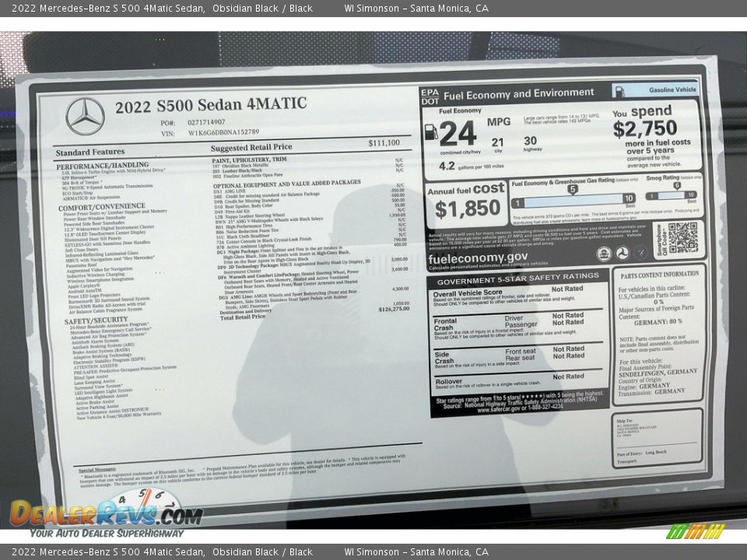
Task: Click the Suggested Retail Price label
Action: tap(251, 148)
